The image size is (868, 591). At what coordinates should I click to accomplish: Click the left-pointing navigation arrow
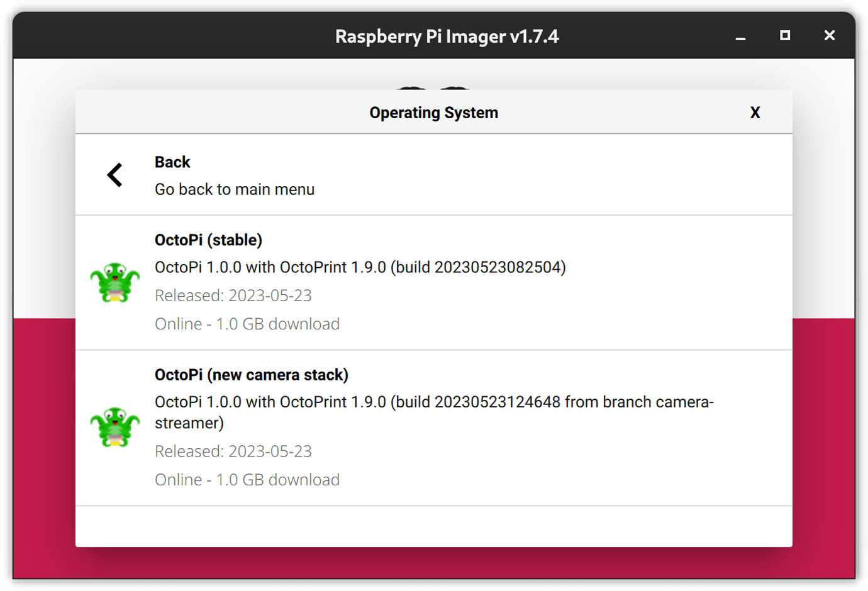pyautogui.click(x=115, y=175)
